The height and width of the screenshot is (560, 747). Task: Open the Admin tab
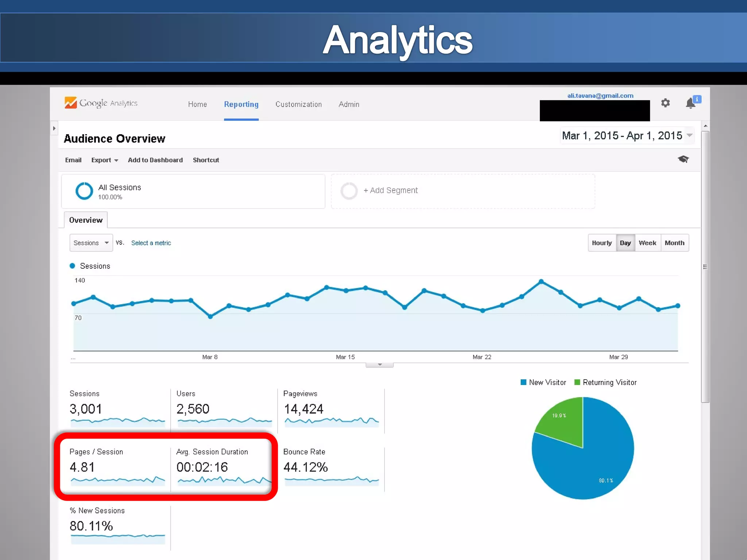(349, 105)
